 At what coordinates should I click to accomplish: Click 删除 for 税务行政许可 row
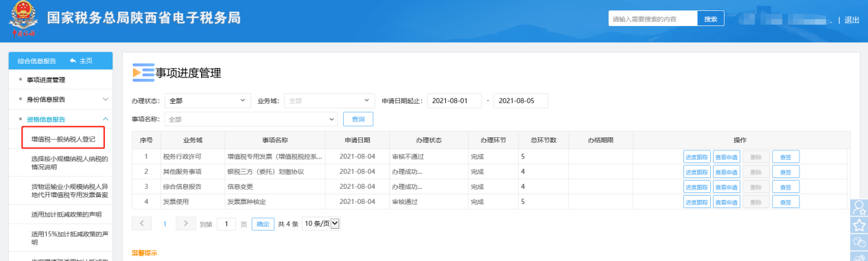click(756, 157)
